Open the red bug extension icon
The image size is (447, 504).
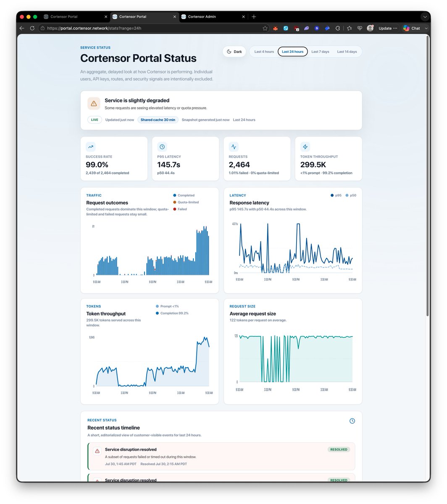tap(276, 28)
